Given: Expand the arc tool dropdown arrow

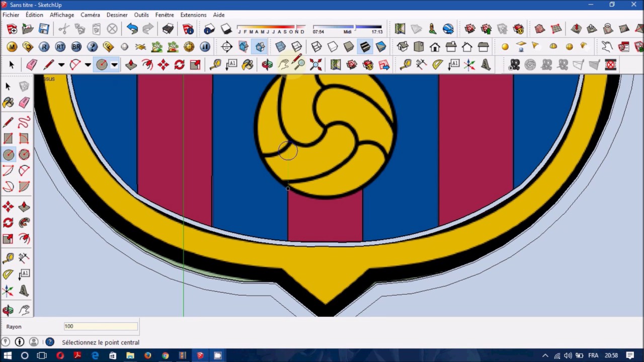Looking at the screenshot, I should (88, 65).
